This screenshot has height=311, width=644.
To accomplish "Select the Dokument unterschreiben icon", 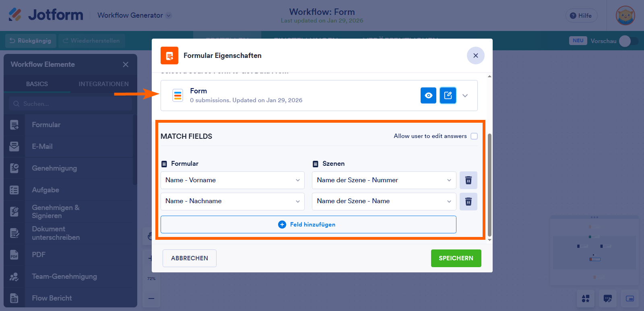I will pos(14,233).
